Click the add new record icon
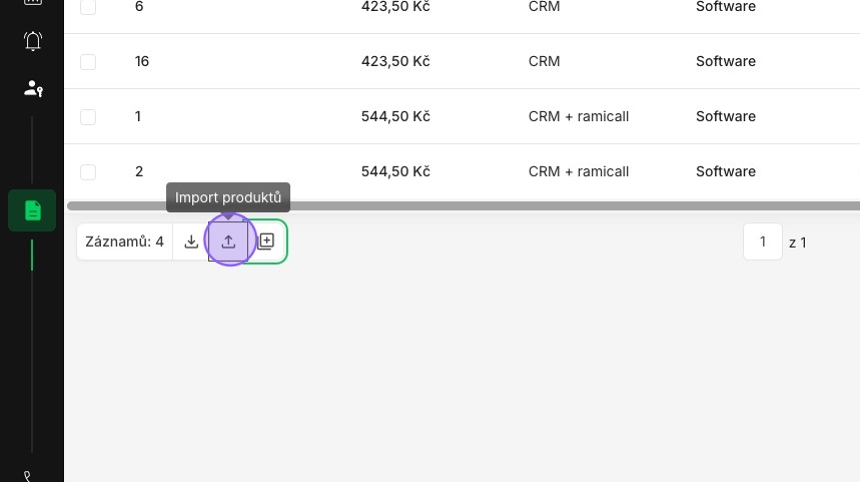 266,241
